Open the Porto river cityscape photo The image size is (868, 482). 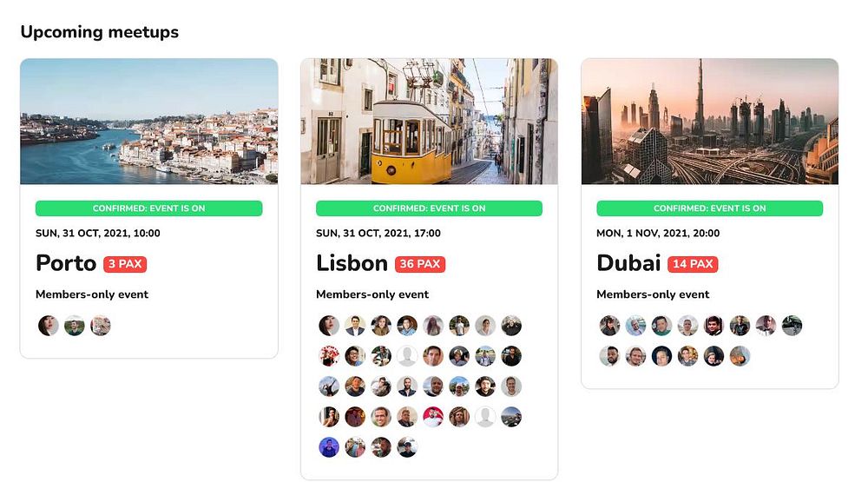(149, 122)
